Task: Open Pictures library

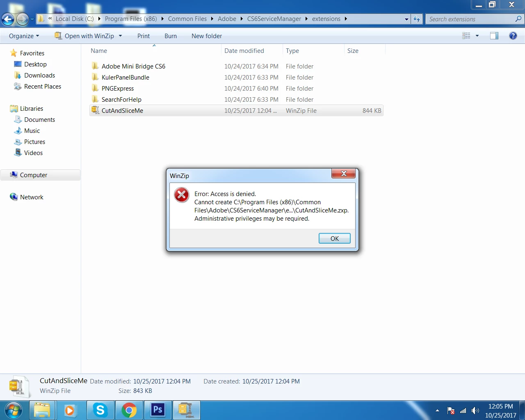Action: pyautogui.click(x=34, y=142)
